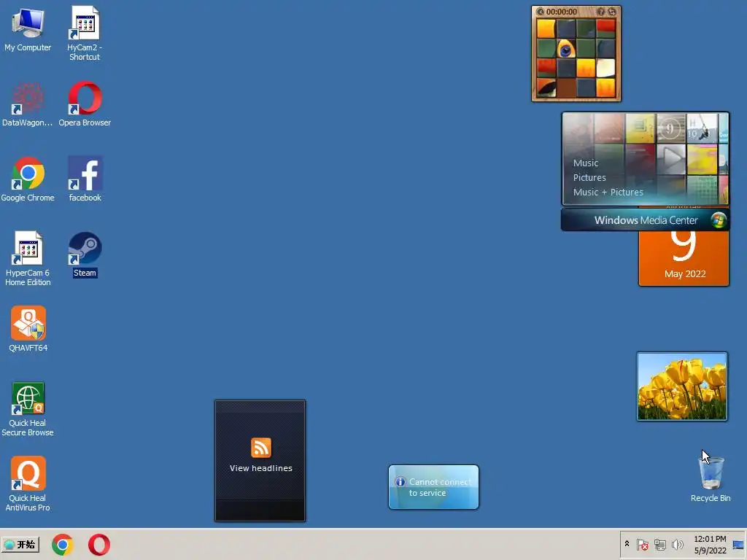Screen dimensions: 747x560
Task: Open Music in Windows Media Center gadget
Action: pos(586,163)
